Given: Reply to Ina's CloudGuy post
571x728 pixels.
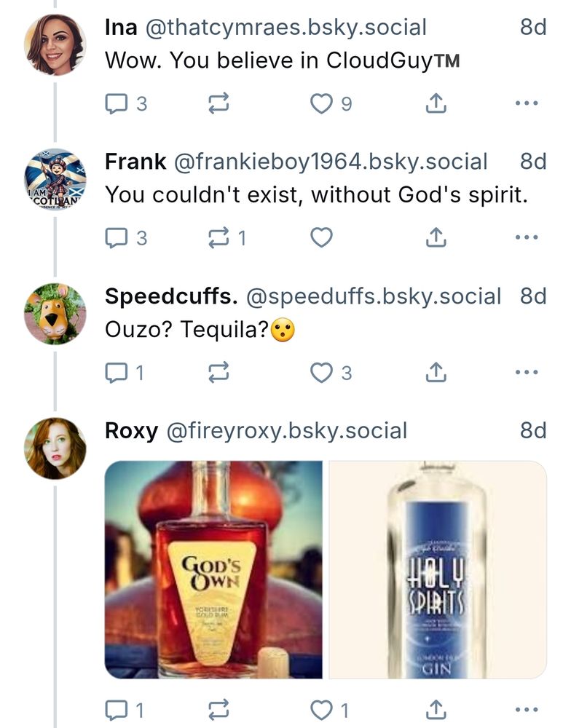Looking at the screenshot, I should pos(117,104).
